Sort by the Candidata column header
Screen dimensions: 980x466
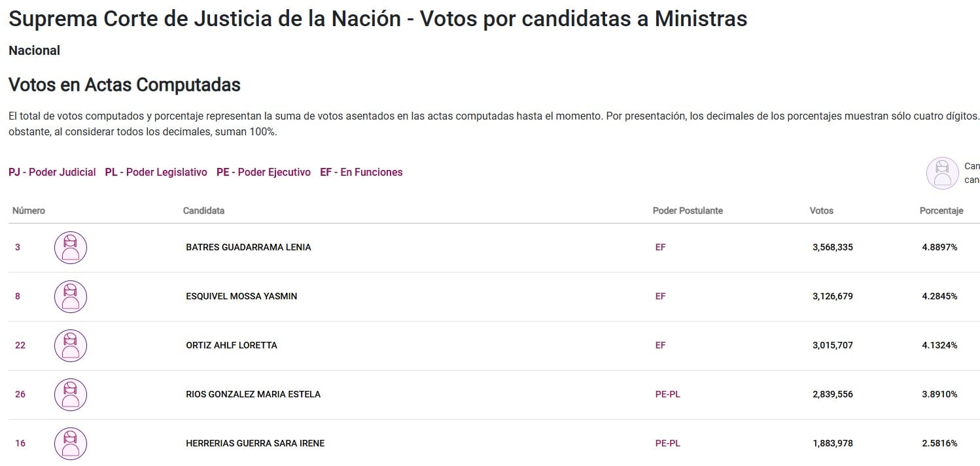click(203, 210)
